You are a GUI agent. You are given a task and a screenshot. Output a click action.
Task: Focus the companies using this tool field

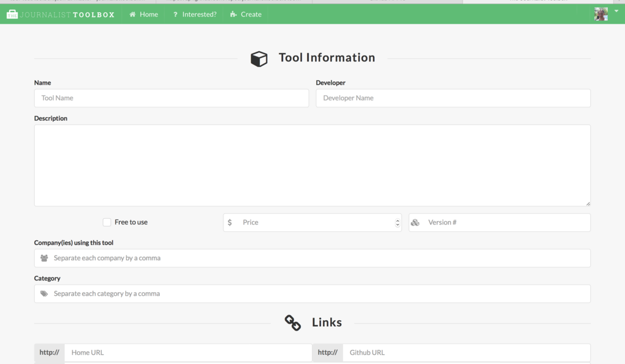[x=312, y=258]
